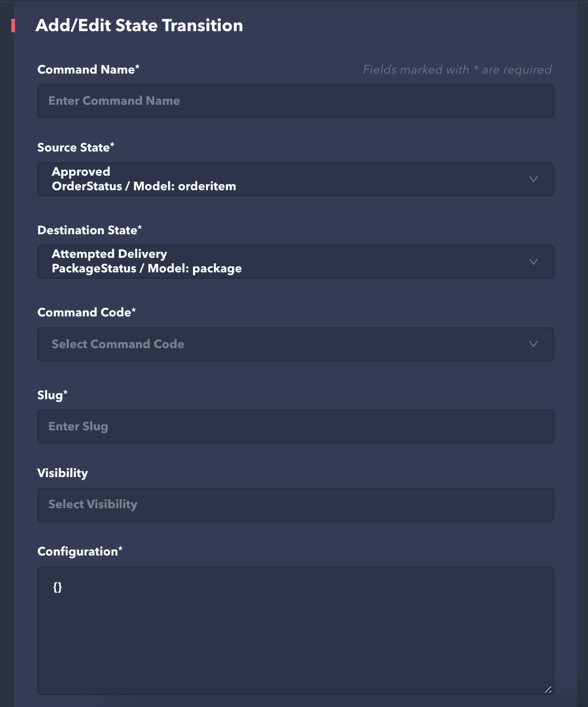
Task: Click the Command Code* label
Action: (87, 312)
